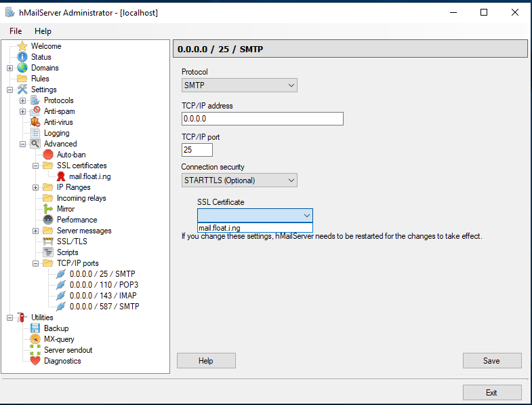The height and width of the screenshot is (405, 532).
Task: Open the Performance label in tree
Action: (x=77, y=220)
